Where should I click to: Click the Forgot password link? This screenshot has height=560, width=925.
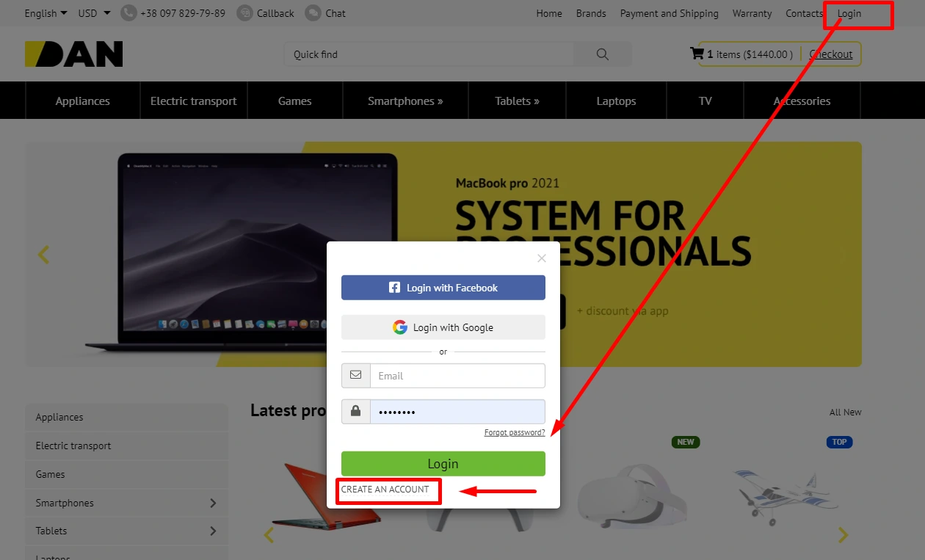pos(515,433)
